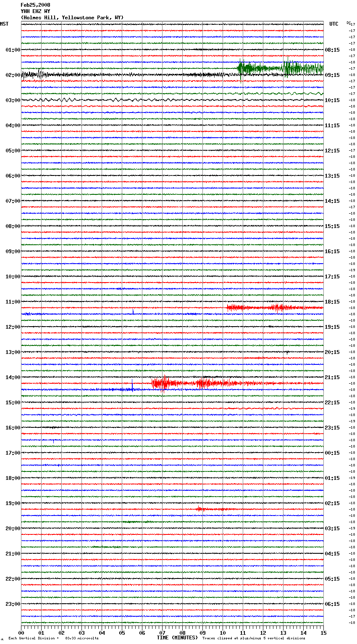357x644 pixels.
Task: Click the MST column header
Action: pyautogui.click(x=4, y=24)
